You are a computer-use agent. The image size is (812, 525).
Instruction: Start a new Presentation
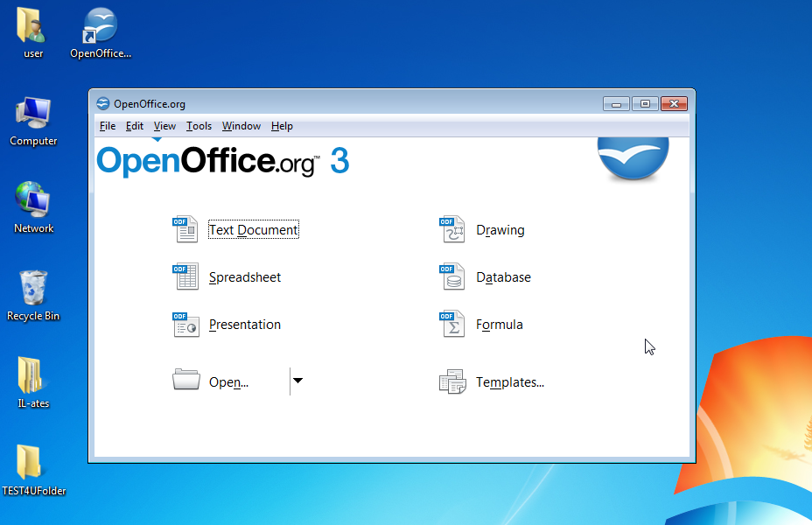pyautogui.click(x=245, y=325)
